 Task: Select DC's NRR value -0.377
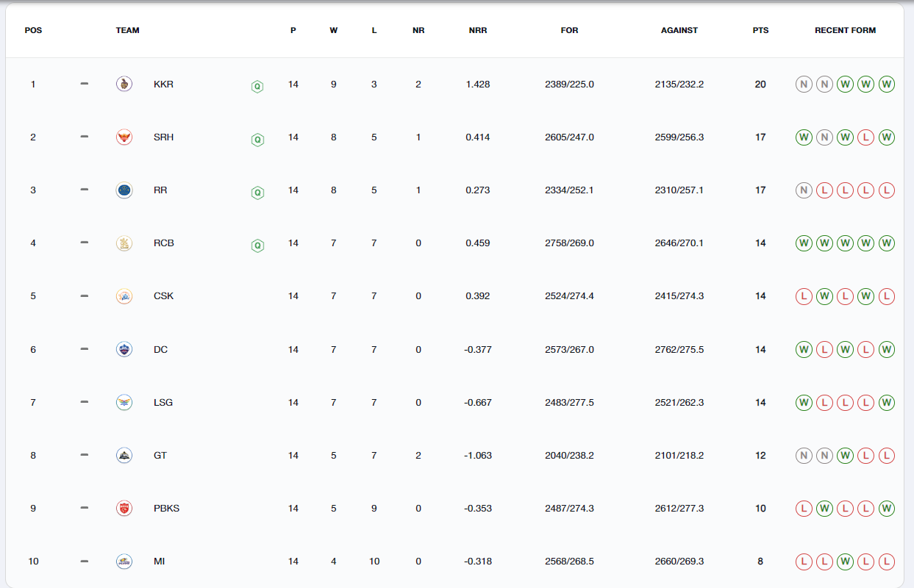[x=478, y=349]
